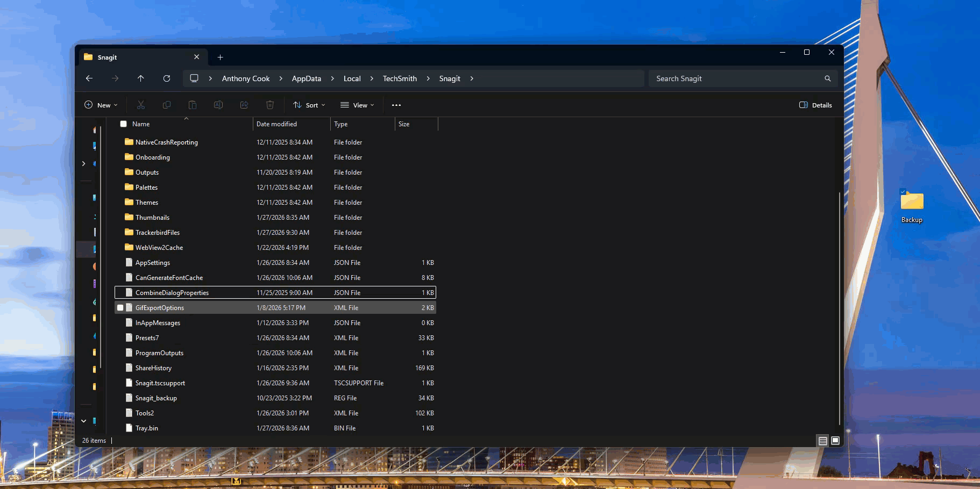Toggle the Details pane
Viewport: 980px width, 489px height.
pos(815,105)
